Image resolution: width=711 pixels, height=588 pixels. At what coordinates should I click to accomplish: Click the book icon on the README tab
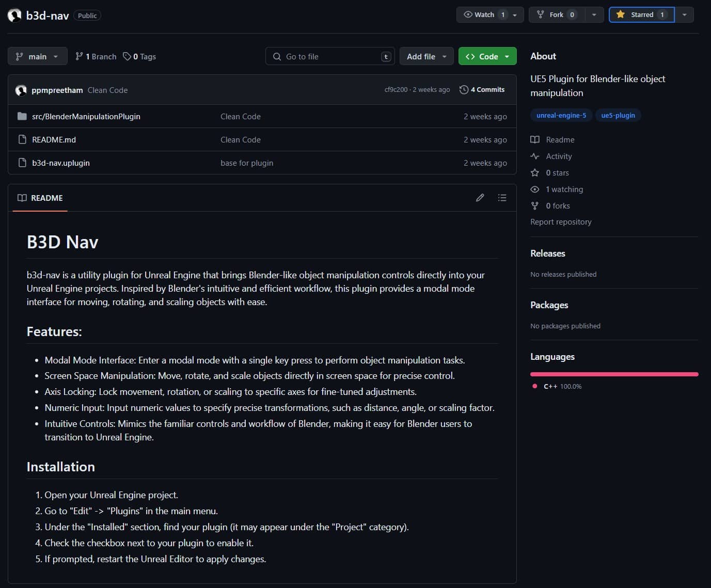[x=22, y=198]
